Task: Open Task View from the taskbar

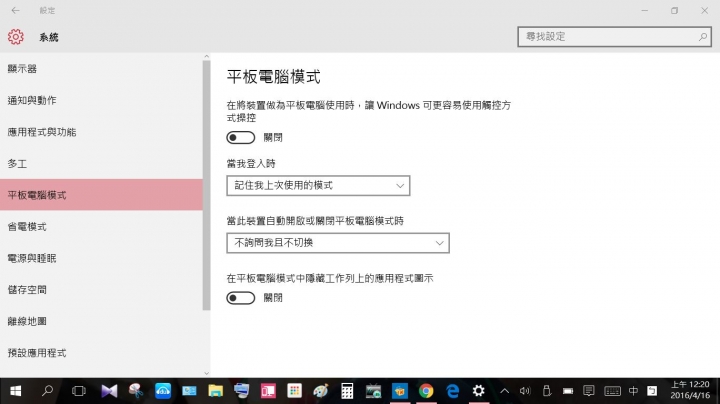Action: (79, 391)
